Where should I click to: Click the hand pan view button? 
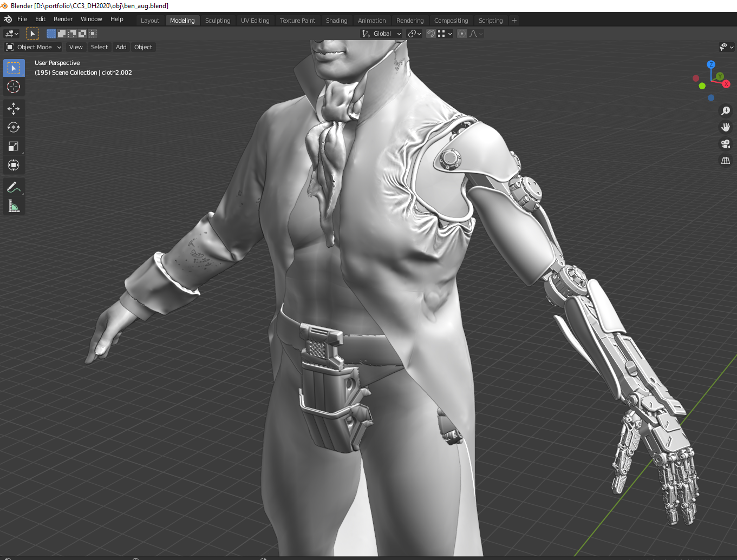click(x=726, y=127)
